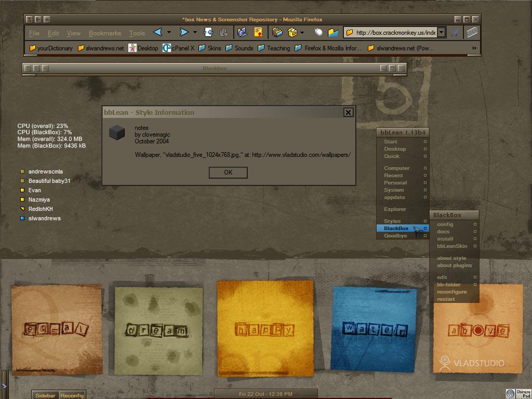Click the Reconfig button at screen bottom
This screenshot has height=399, width=532.
click(72, 395)
